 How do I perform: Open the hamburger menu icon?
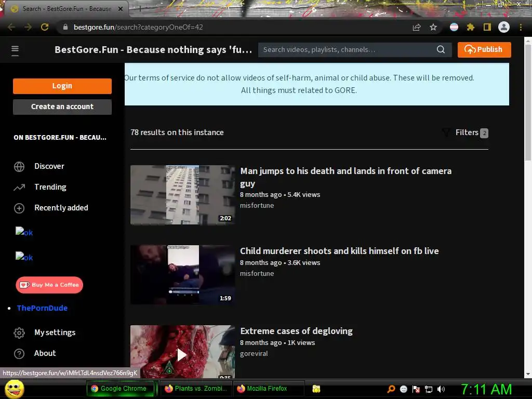coord(15,50)
